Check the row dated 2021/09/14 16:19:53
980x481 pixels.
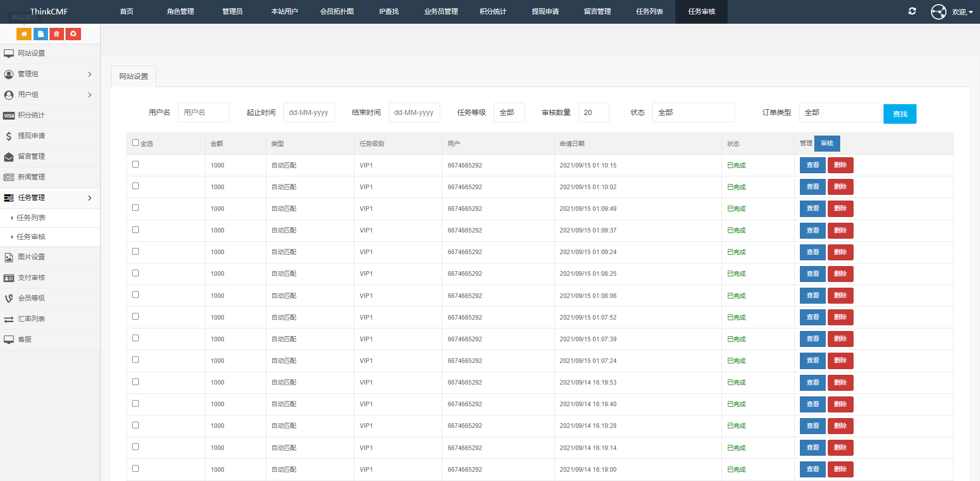point(135,382)
